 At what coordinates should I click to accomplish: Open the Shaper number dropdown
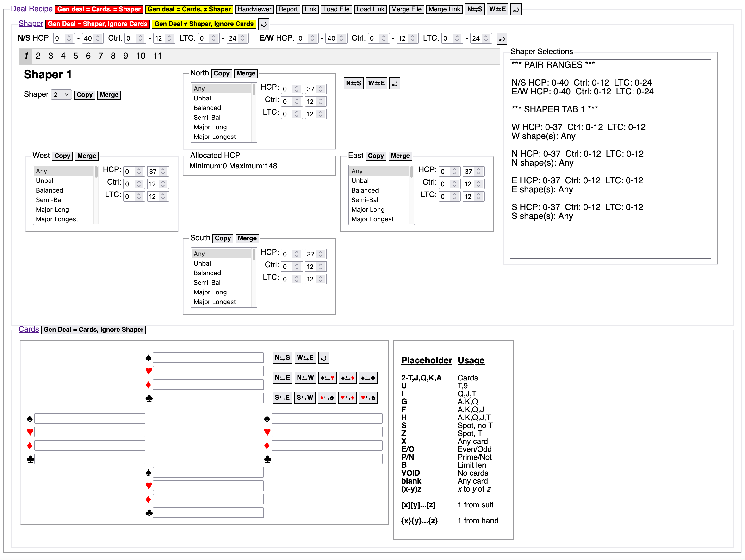click(61, 95)
